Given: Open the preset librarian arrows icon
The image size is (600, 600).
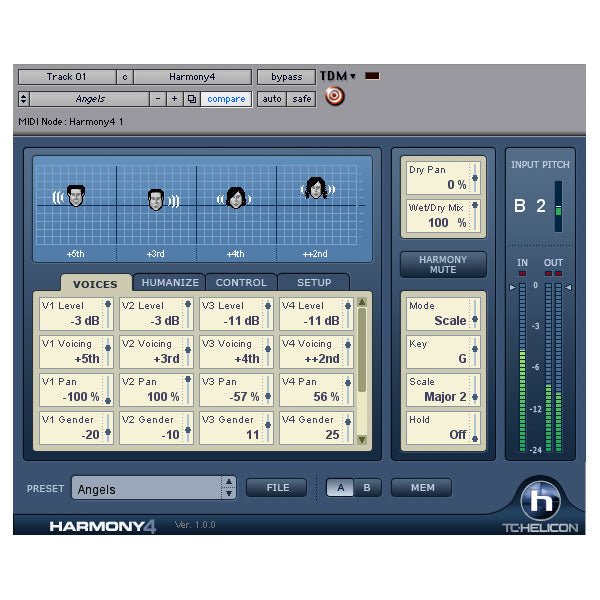Looking at the screenshot, I should pyautogui.click(x=23, y=99).
